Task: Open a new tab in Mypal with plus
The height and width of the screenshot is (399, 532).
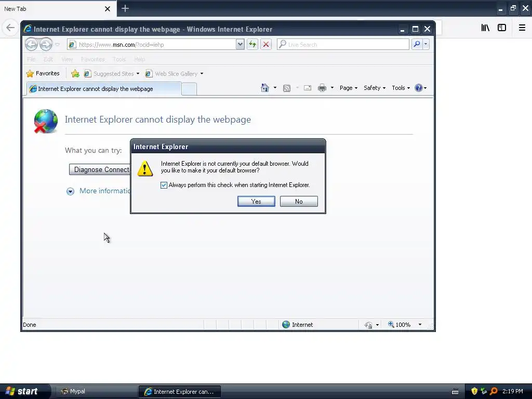Action: [125, 8]
